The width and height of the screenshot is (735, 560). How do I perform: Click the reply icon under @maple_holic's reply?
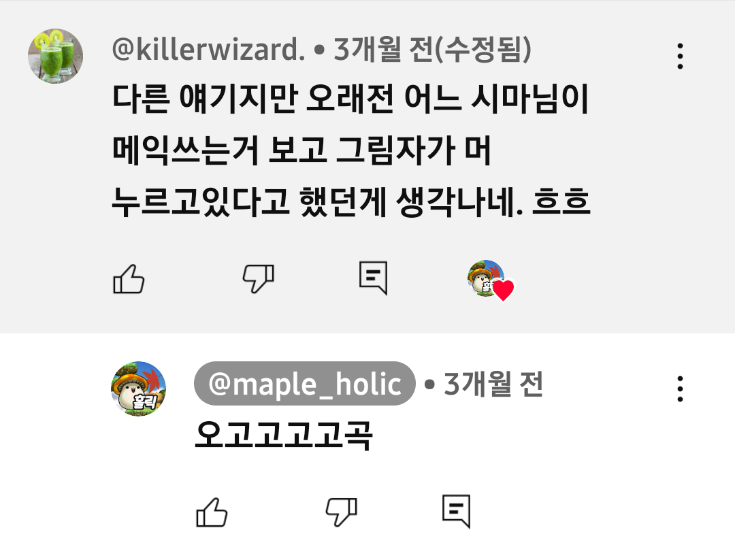coord(456,511)
